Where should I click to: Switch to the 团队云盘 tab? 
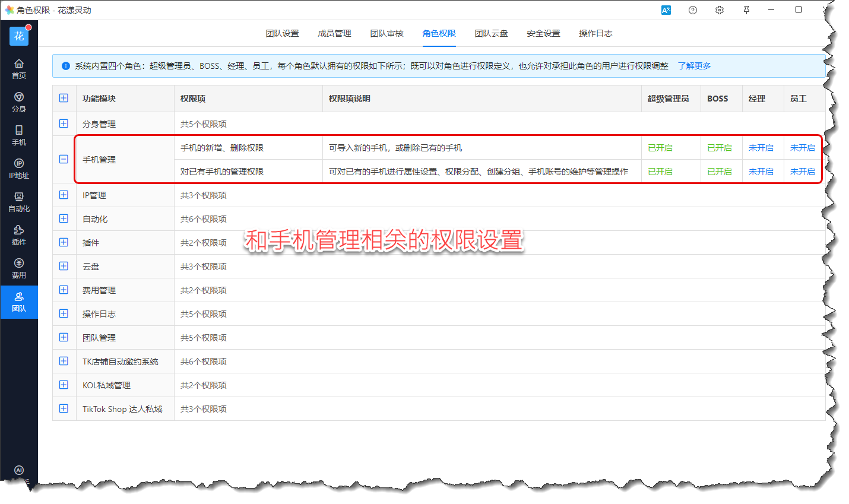pyautogui.click(x=492, y=33)
